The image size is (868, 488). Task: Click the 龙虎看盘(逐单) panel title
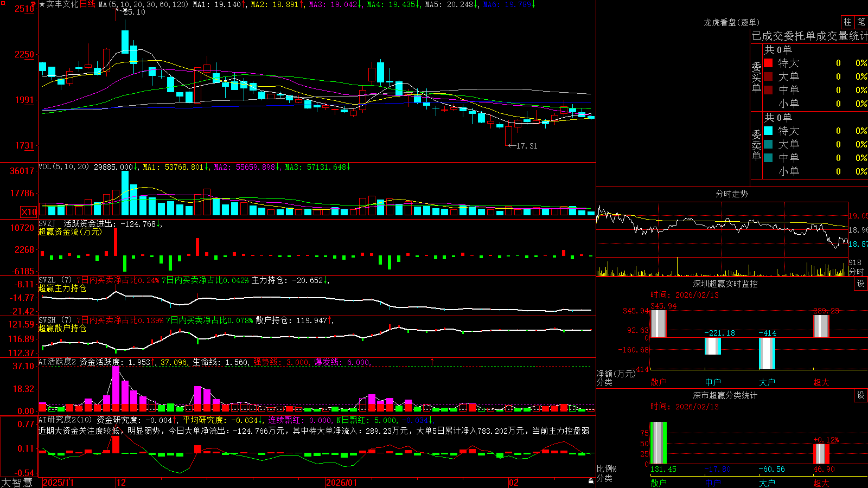coord(731,22)
